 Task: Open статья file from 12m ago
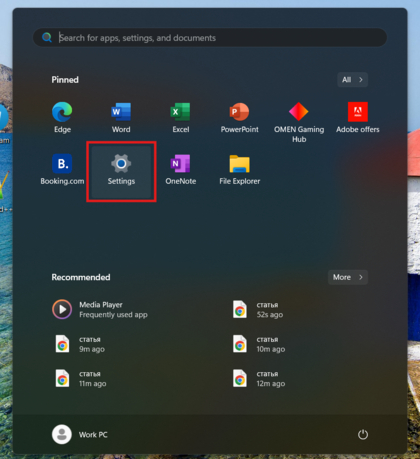point(259,379)
